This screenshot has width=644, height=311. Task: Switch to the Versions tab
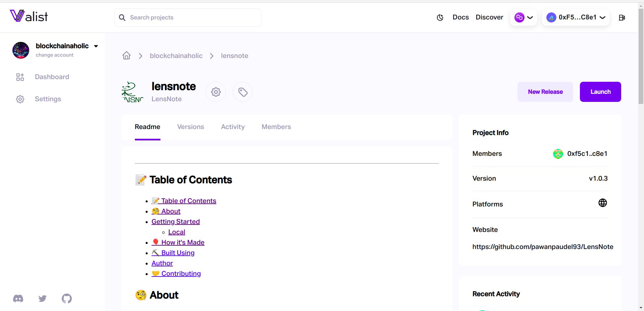coord(191,127)
